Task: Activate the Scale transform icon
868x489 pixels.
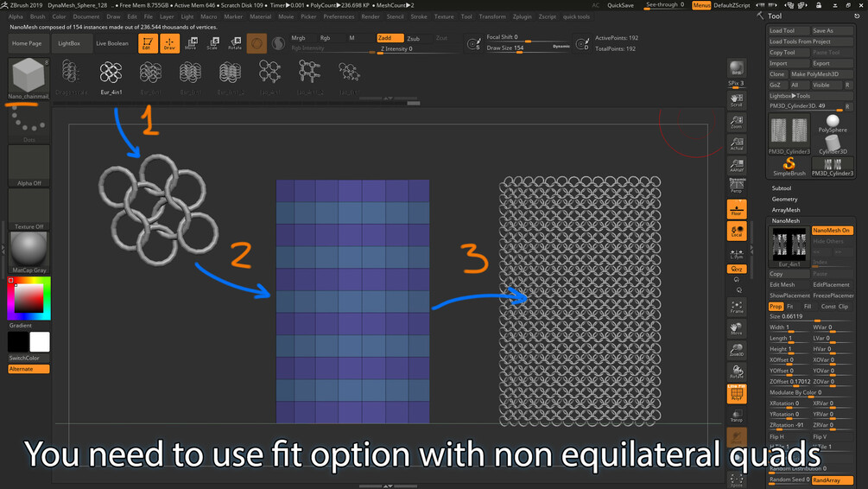Action: [213, 43]
